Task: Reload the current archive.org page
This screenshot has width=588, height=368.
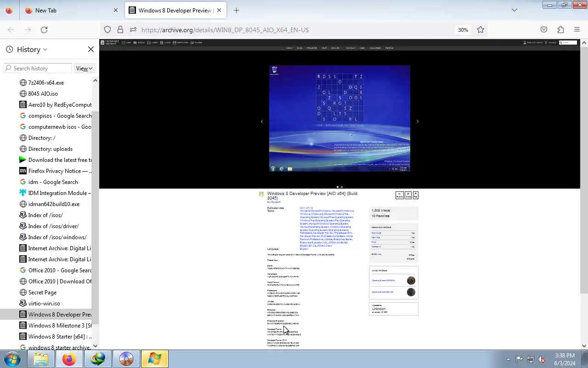Action: [x=44, y=29]
